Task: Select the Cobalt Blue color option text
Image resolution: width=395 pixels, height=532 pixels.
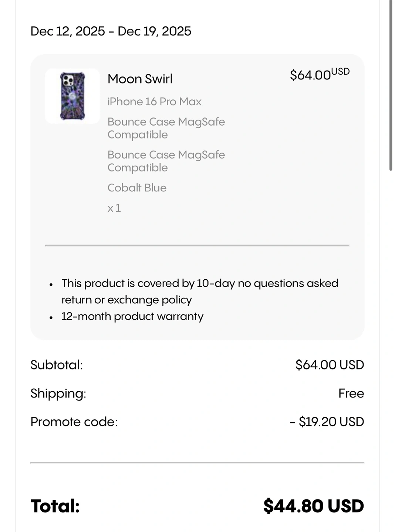Action: [x=137, y=188]
